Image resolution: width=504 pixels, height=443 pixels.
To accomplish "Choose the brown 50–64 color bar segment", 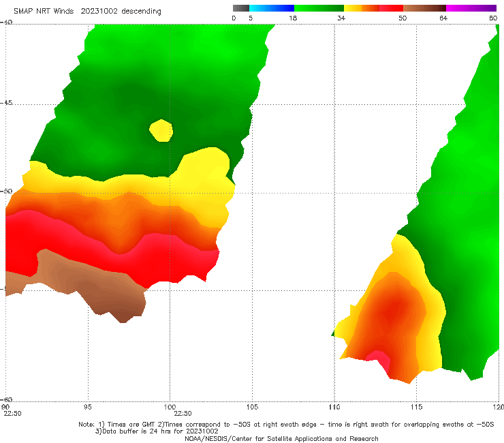I will pyautogui.click(x=424, y=8).
